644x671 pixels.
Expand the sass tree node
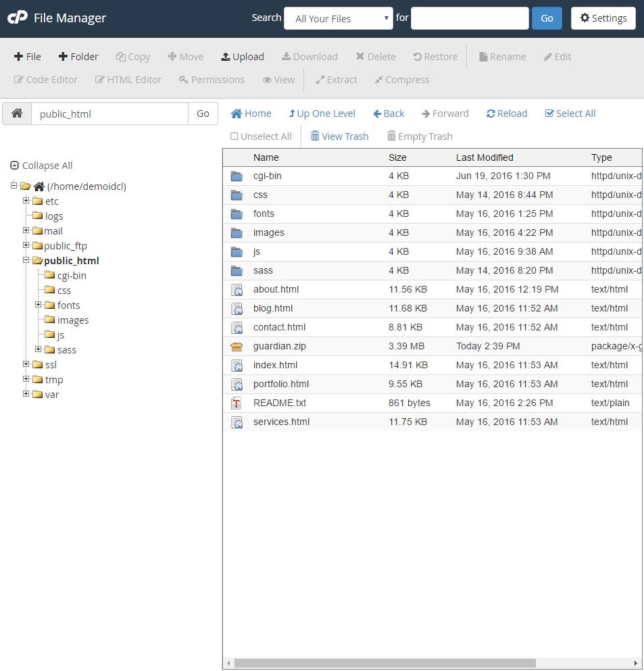[38, 349]
